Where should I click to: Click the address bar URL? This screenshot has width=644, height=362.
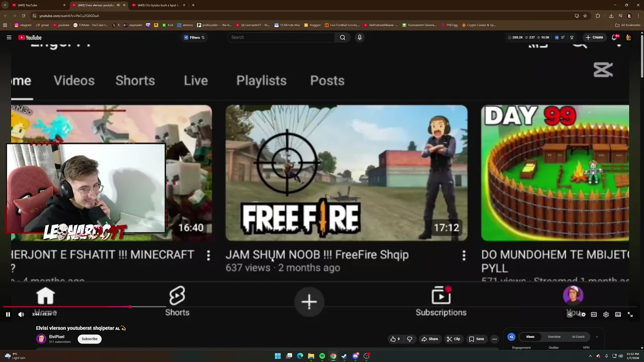69,16
